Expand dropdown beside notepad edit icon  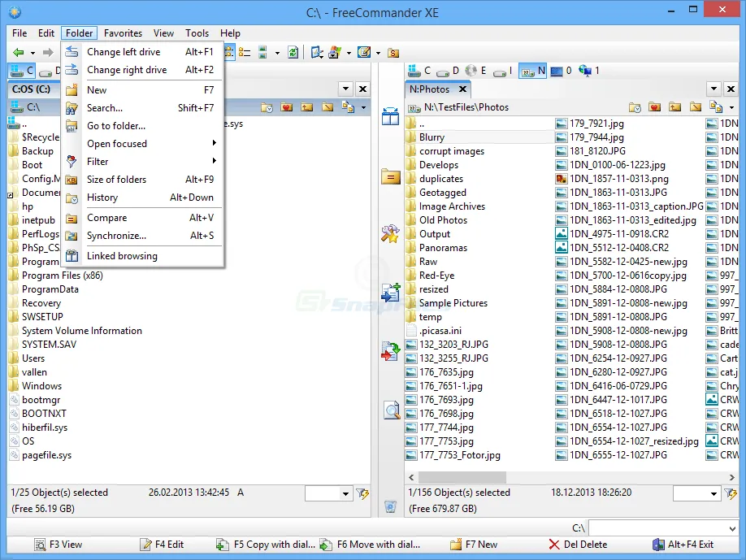pyautogui.click(x=378, y=53)
